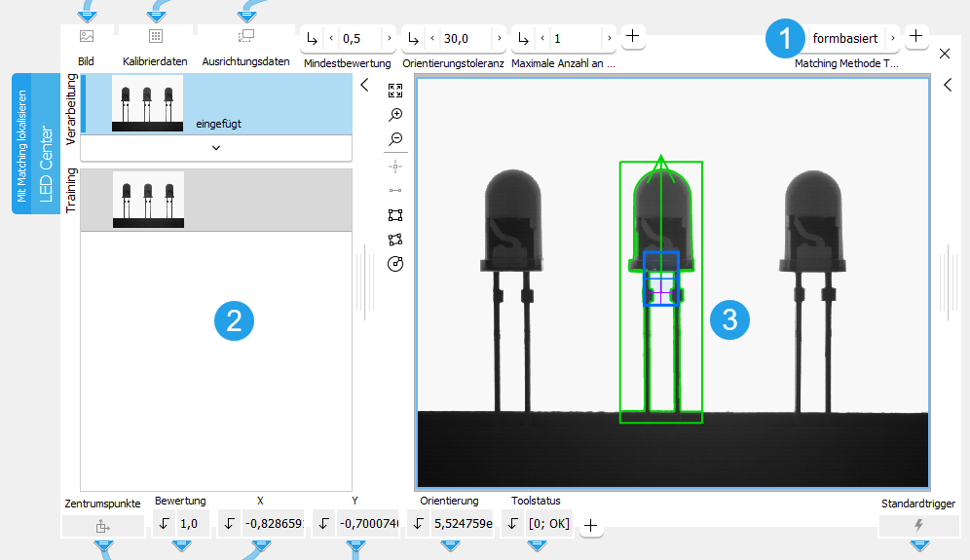Screen dimensions: 970x560
Task: Click the Bild input connector icon
Action: point(87,36)
